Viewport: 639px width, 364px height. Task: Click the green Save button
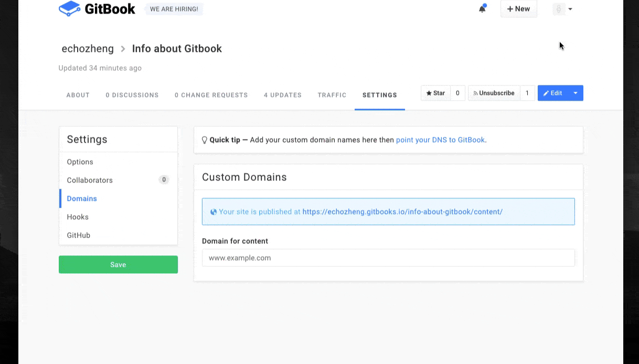point(118,264)
